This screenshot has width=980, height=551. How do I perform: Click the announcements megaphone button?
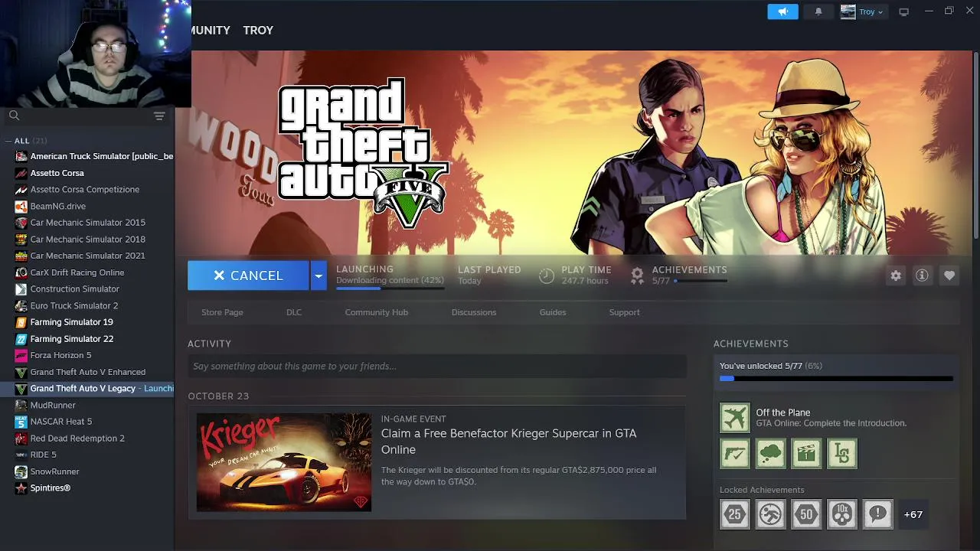tap(782, 11)
